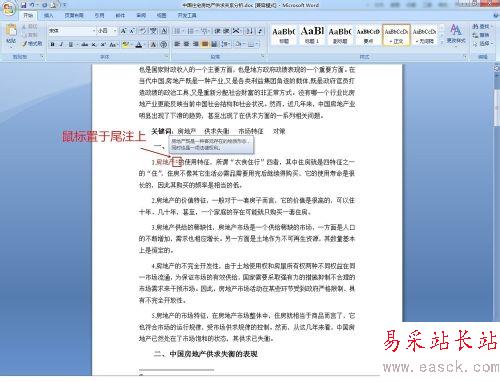Toggle Bold formatting
The width and height of the screenshot is (500, 382).
point(52,44)
